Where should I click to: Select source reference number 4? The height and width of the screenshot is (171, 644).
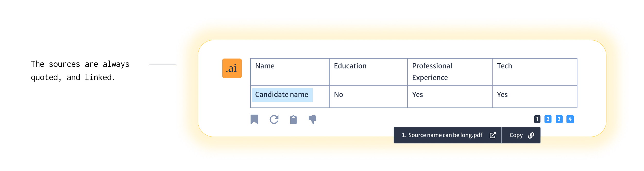570,119
